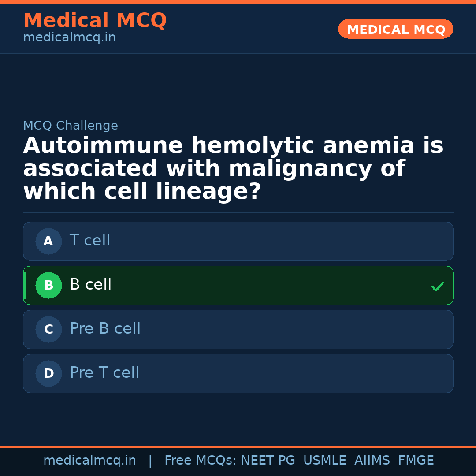Visit medicalmcq.in from the header
The image size is (476, 476).
coord(69,37)
